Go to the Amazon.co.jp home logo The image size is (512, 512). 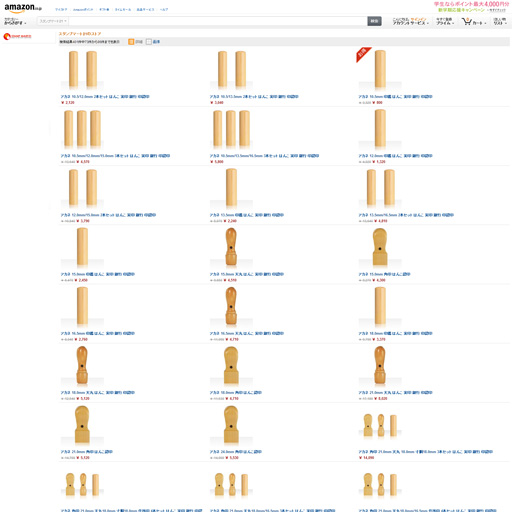23,8
